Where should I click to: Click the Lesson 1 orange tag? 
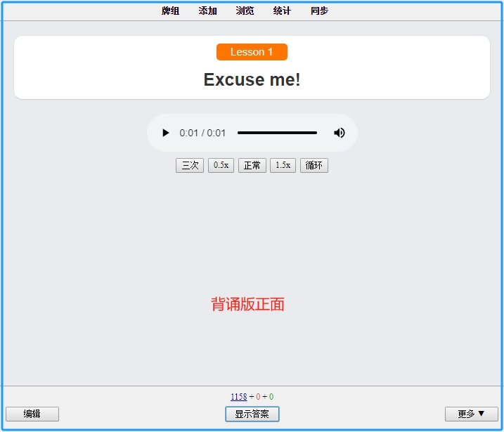tap(252, 52)
